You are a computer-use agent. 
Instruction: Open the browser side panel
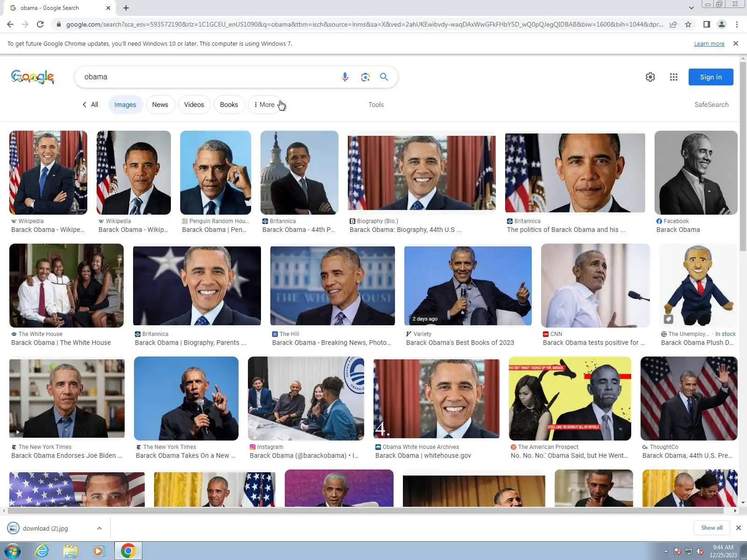click(x=706, y=24)
